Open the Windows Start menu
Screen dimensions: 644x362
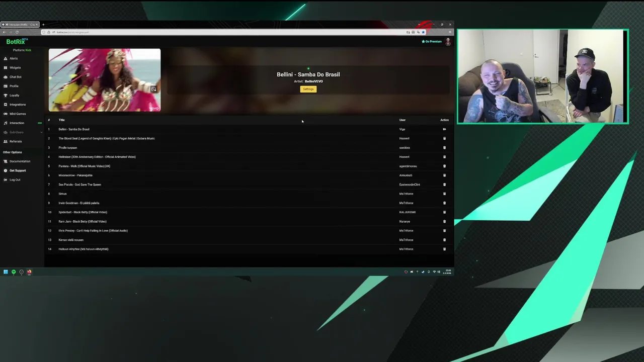click(x=6, y=272)
